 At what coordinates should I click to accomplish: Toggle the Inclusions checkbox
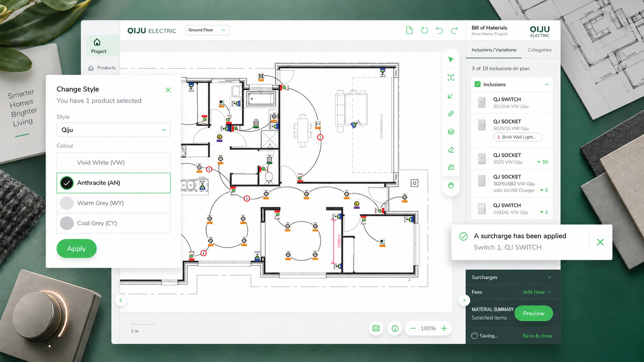click(478, 84)
